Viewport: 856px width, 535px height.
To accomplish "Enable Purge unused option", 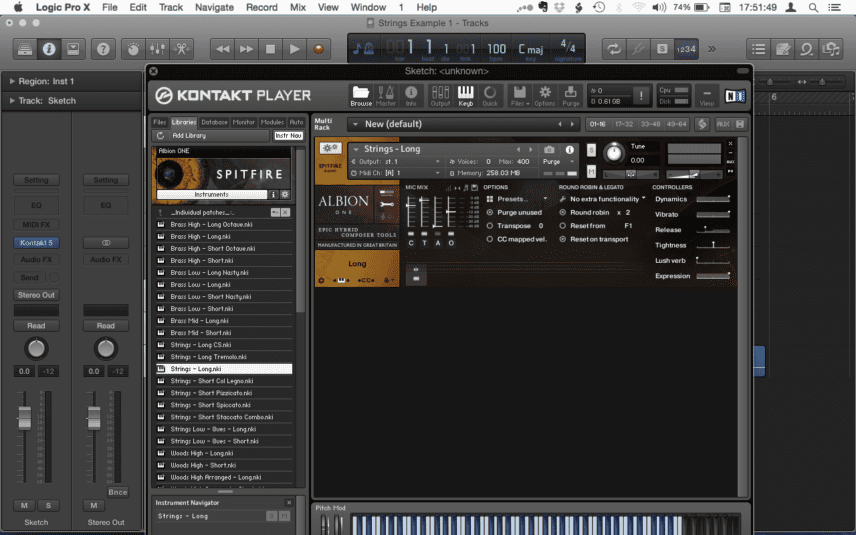I will click(x=490, y=212).
